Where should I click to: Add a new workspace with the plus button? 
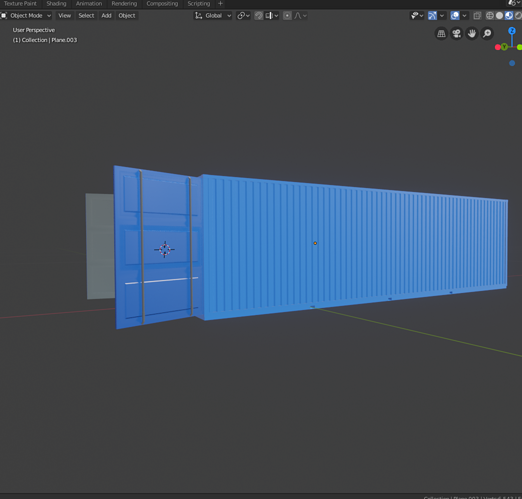(x=220, y=4)
